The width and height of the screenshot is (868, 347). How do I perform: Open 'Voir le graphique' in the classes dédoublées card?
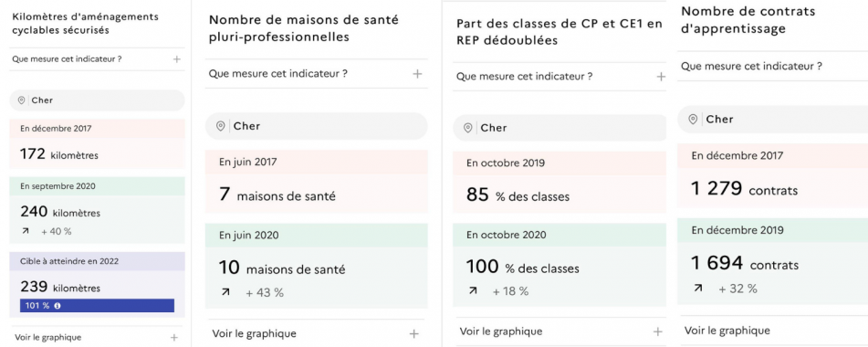tap(559, 331)
